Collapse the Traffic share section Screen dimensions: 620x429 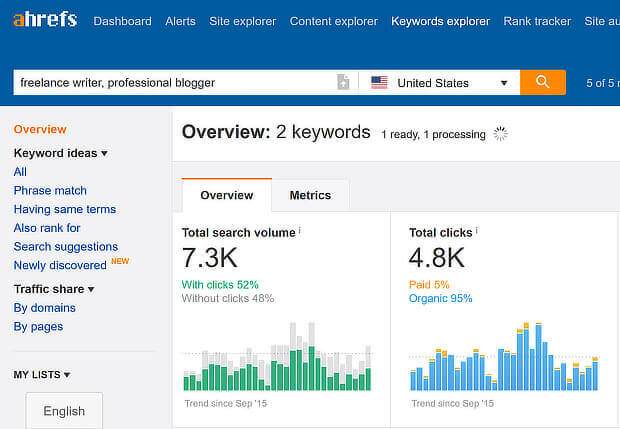tap(54, 289)
